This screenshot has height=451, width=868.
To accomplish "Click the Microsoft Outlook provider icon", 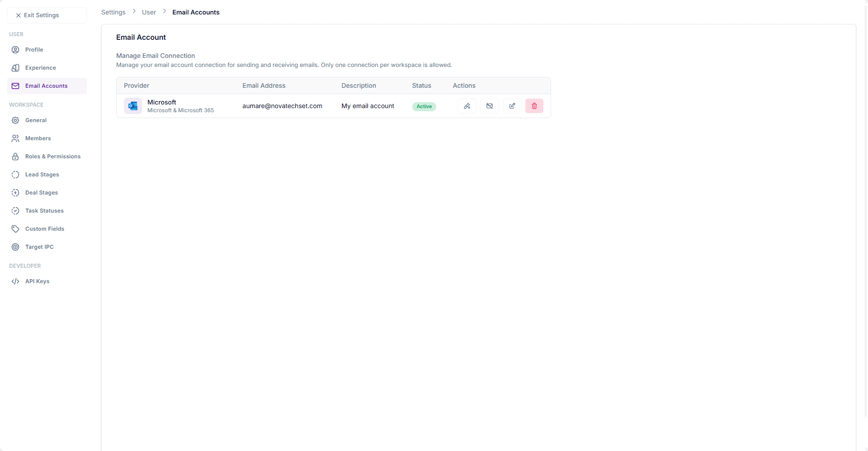I will click(x=133, y=106).
